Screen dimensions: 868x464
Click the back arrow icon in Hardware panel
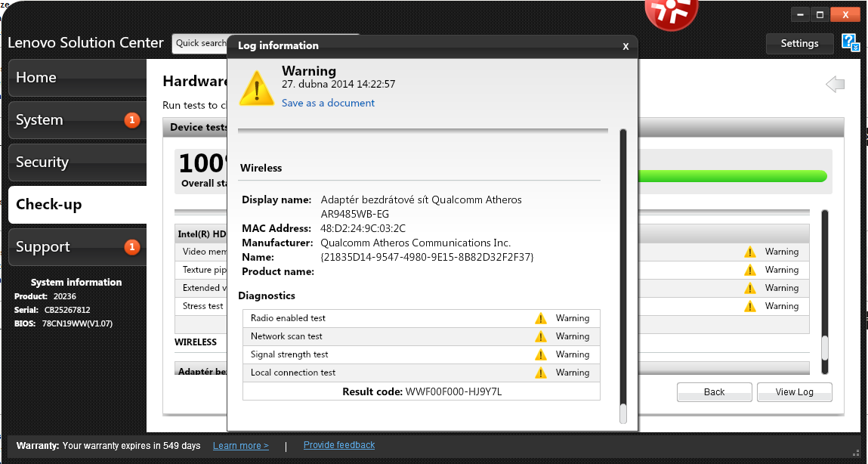(x=835, y=84)
